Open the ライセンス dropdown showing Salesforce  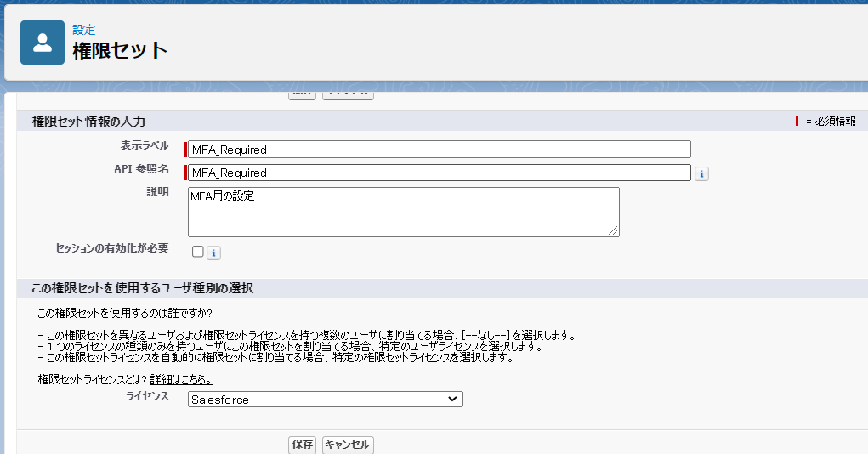(x=326, y=400)
